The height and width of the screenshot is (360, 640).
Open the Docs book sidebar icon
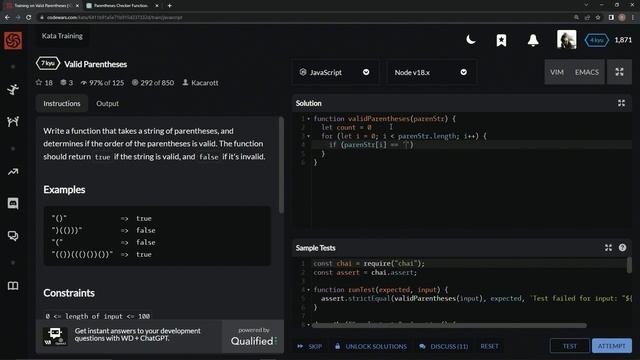point(13,286)
